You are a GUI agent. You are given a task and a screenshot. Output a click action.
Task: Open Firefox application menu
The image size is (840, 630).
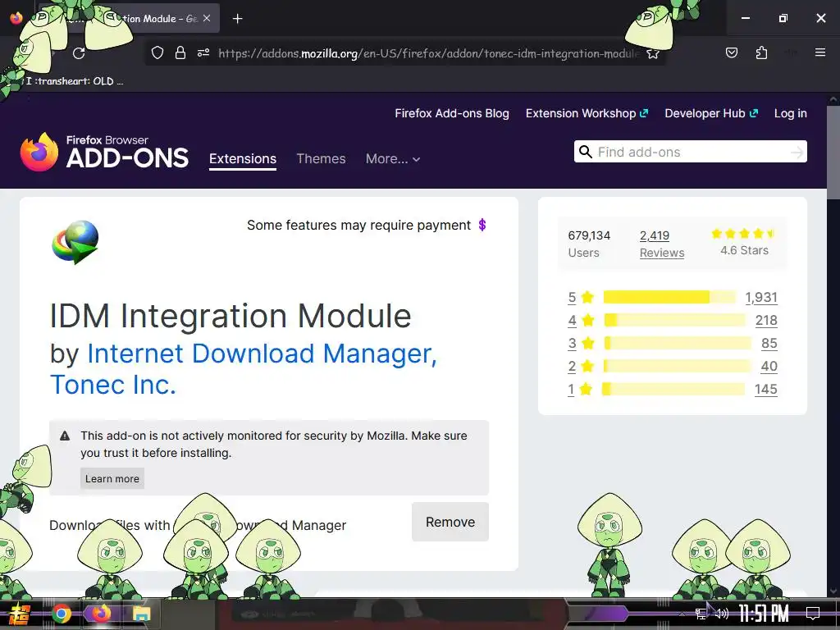point(819,52)
